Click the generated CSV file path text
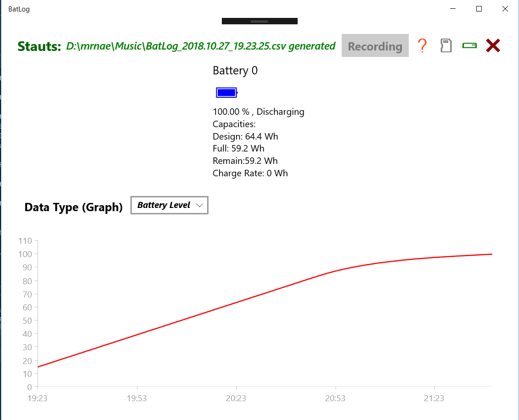The width and height of the screenshot is (519, 420). point(201,46)
